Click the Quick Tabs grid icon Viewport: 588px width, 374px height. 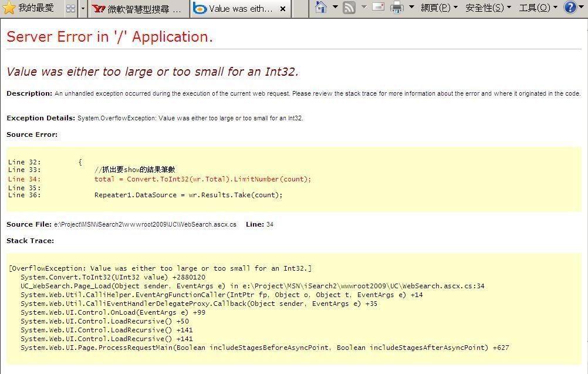tap(70, 9)
